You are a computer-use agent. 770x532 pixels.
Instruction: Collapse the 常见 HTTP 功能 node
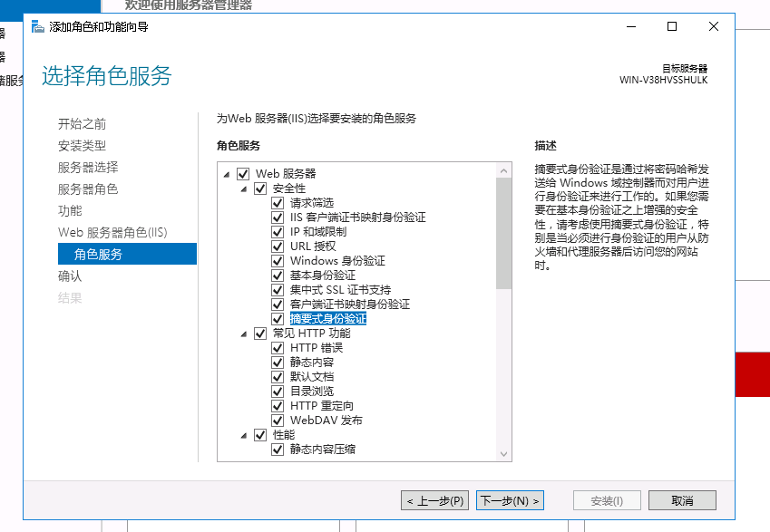(244, 334)
